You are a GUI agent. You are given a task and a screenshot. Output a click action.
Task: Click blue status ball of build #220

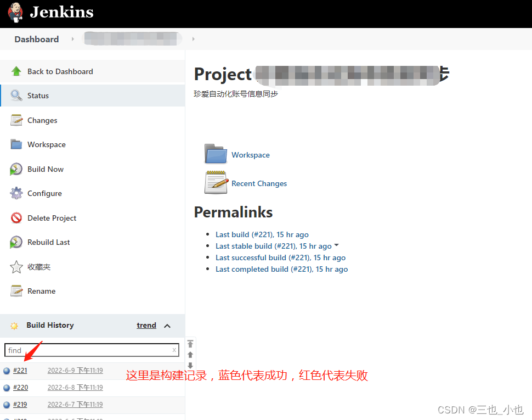pyautogui.click(x=7, y=388)
